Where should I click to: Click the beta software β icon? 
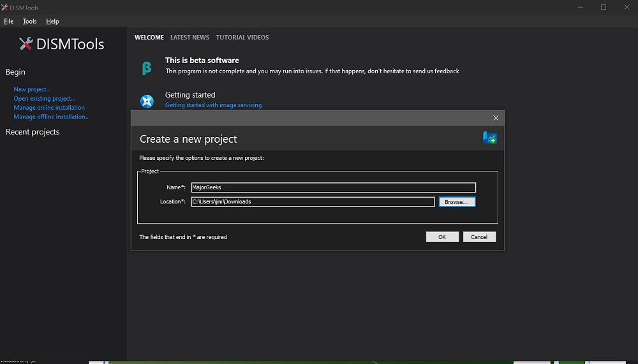(x=147, y=68)
